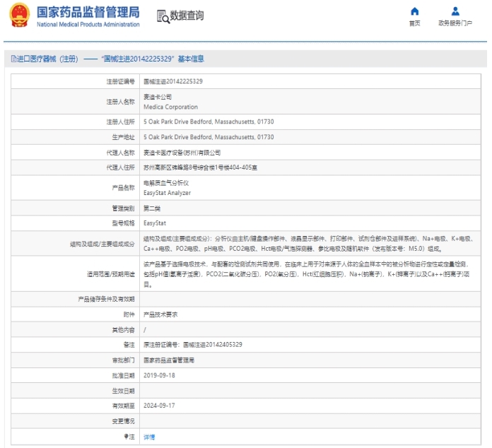Click the original registration number 国械注进20142405329

tap(212, 344)
